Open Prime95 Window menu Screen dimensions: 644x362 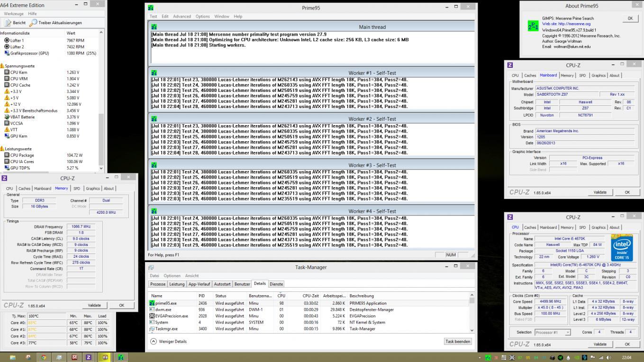(221, 16)
